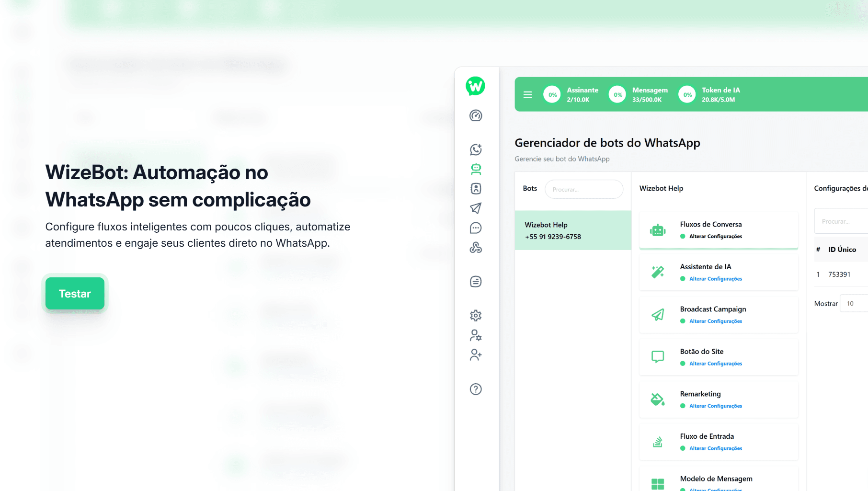Image resolution: width=868 pixels, height=491 pixels.
Task: Open Alterar Configurações under Fluxos de Conversa
Action: [716, 236]
